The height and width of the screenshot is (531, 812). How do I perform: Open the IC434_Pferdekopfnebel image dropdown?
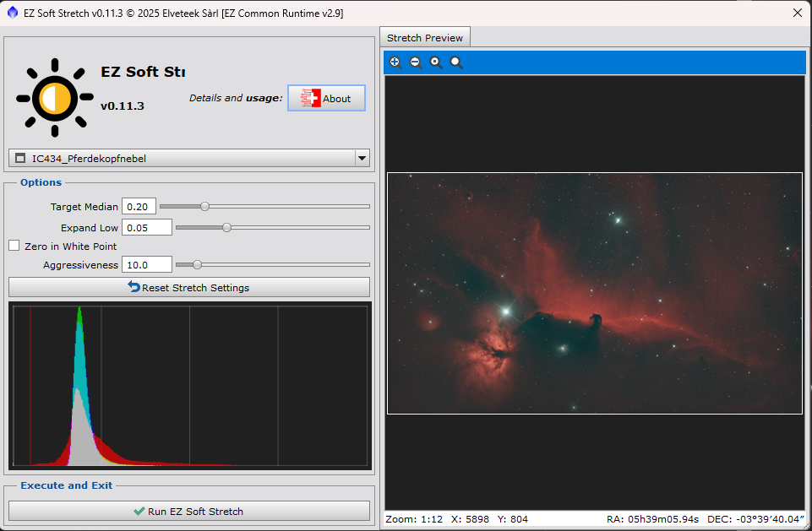point(362,158)
